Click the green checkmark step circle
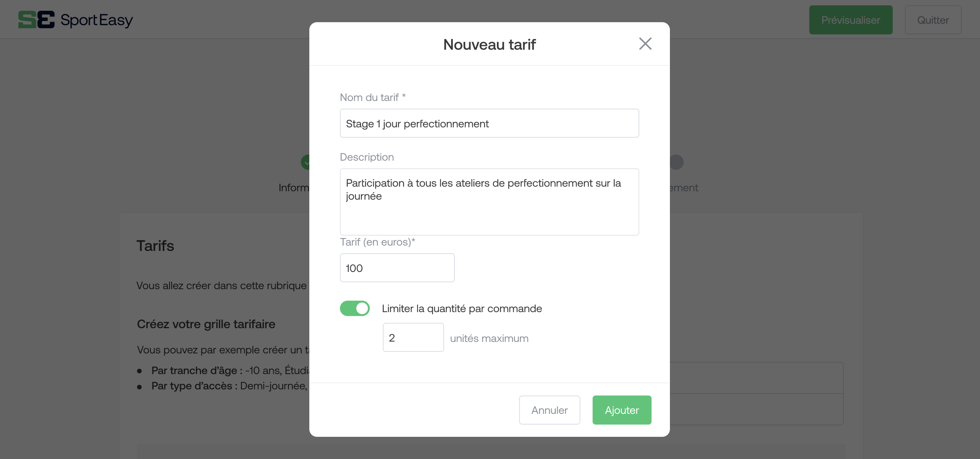The image size is (980, 459). tap(305, 162)
